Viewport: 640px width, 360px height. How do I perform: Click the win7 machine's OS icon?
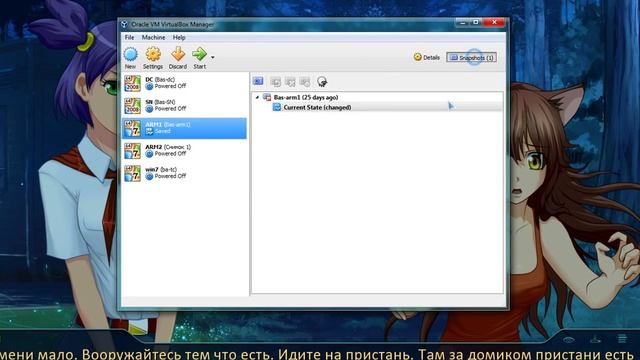point(132,173)
